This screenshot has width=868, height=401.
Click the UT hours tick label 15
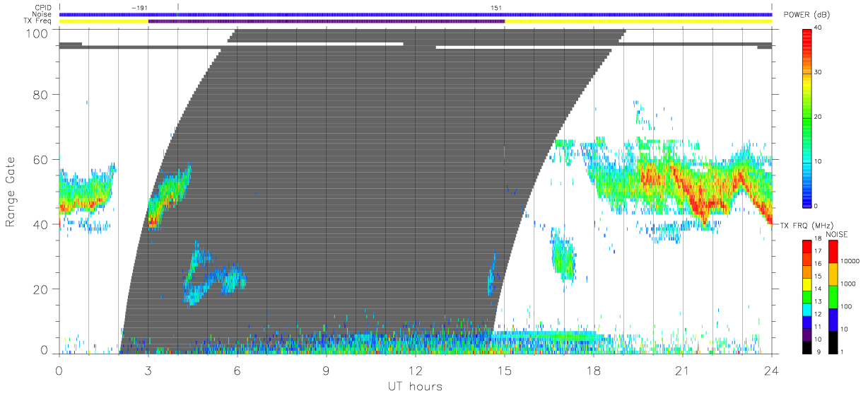click(x=504, y=371)
